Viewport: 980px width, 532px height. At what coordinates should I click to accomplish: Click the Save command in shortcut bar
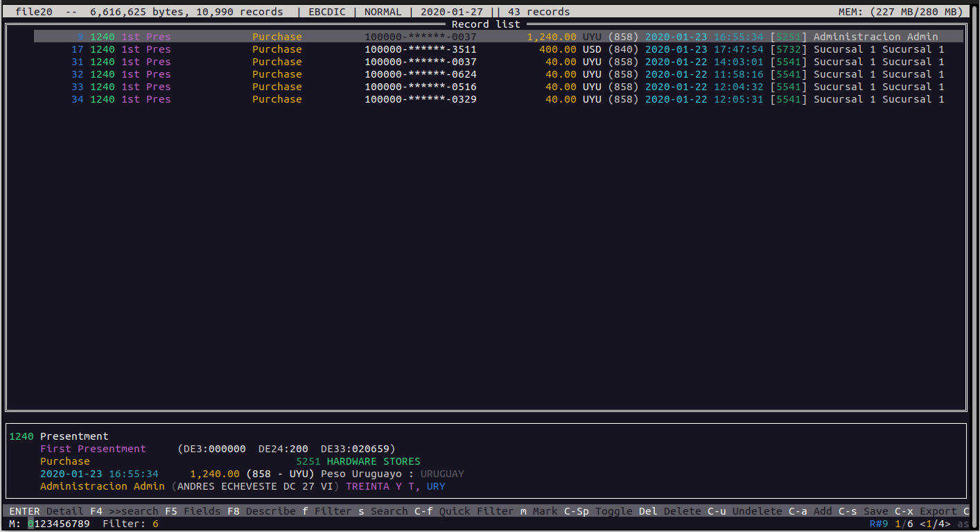(x=866, y=511)
